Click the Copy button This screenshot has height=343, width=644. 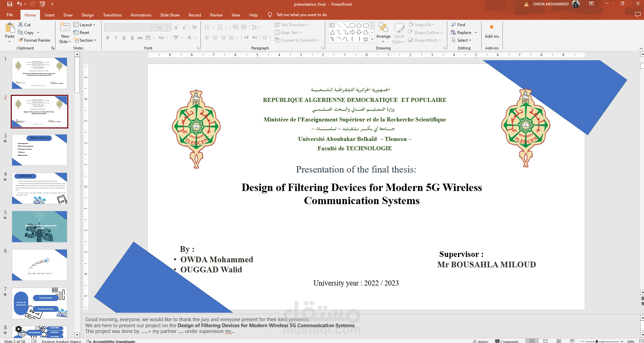(x=26, y=32)
